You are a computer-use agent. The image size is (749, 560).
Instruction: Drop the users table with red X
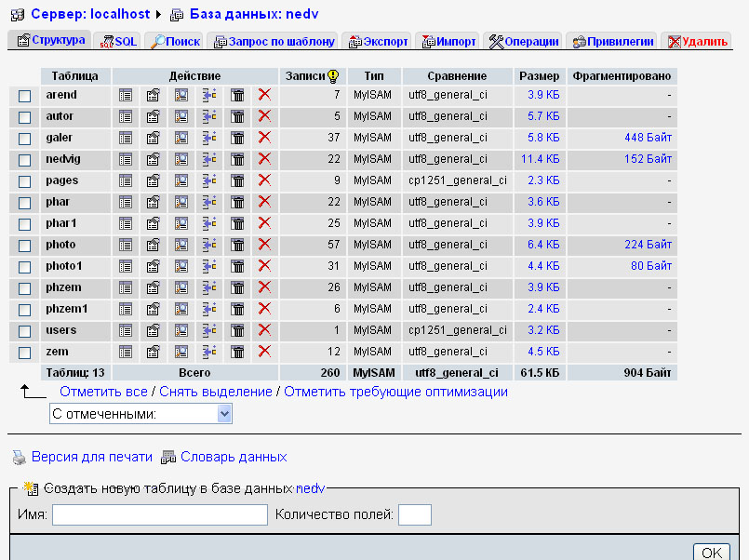[x=264, y=330]
